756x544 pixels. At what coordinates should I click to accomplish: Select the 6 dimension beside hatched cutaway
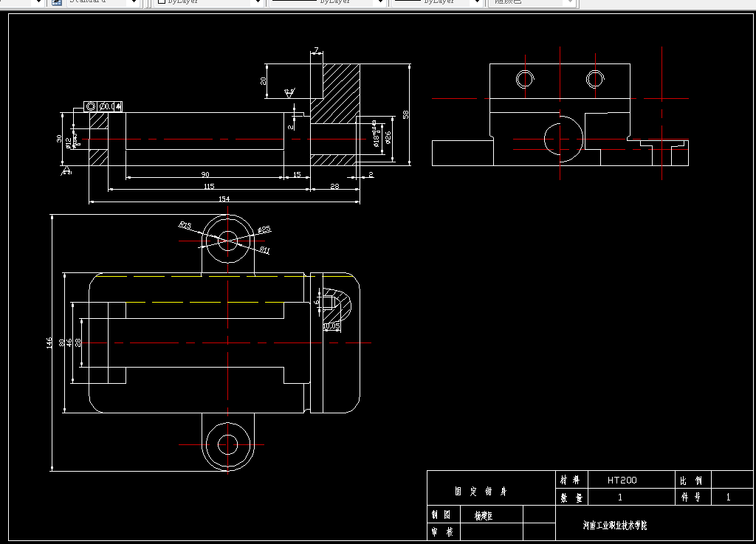(x=316, y=302)
